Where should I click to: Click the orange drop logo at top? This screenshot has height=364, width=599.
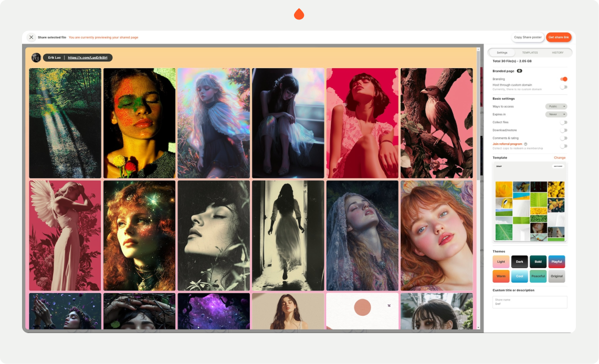299,14
